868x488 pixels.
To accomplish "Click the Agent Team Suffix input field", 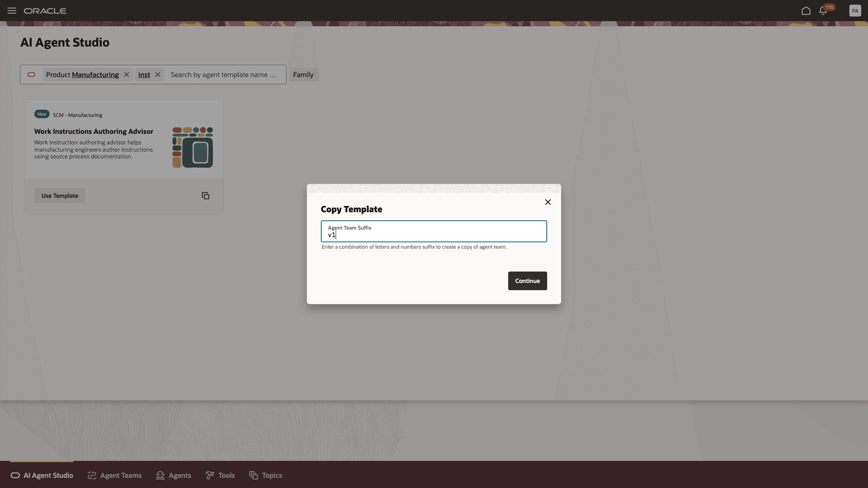I will 434,234.
